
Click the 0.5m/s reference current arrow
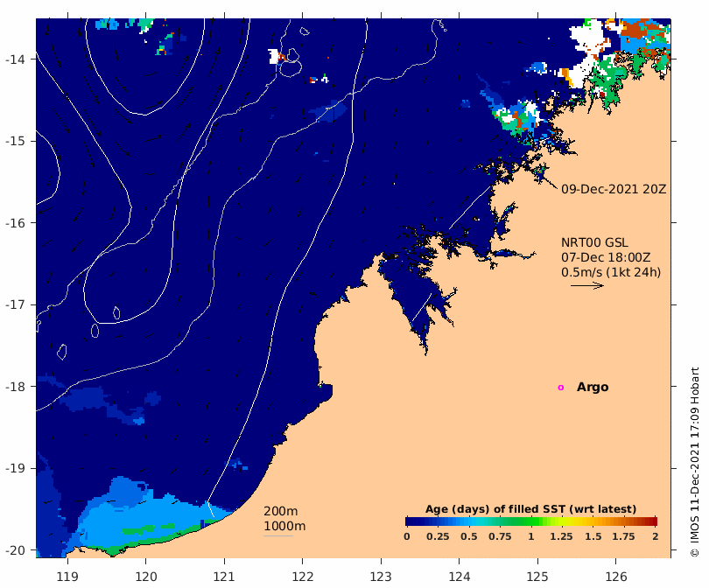(x=587, y=285)
